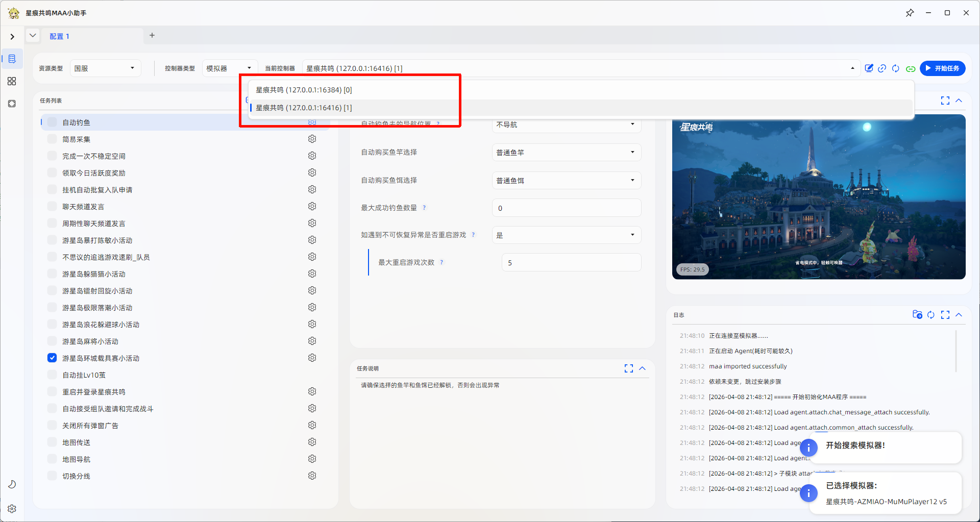
Task: Pin the window with the pin icon
Action: pyautogui.click(x=910, y=13)
